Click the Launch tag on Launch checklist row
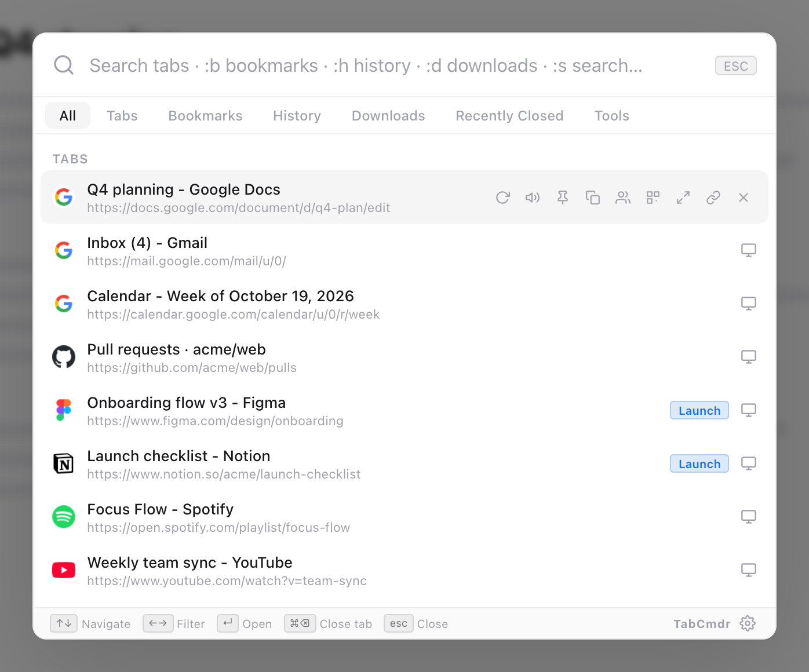 [699, 463]
